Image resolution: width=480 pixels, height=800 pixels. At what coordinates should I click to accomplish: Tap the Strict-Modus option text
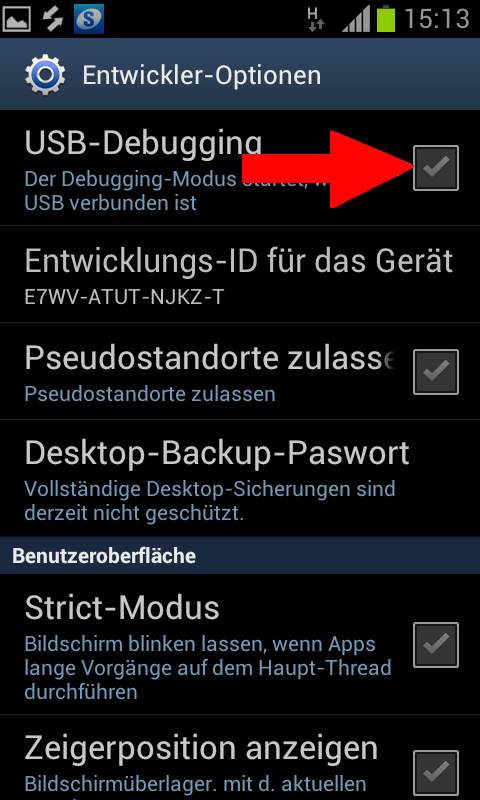point(122,608)
